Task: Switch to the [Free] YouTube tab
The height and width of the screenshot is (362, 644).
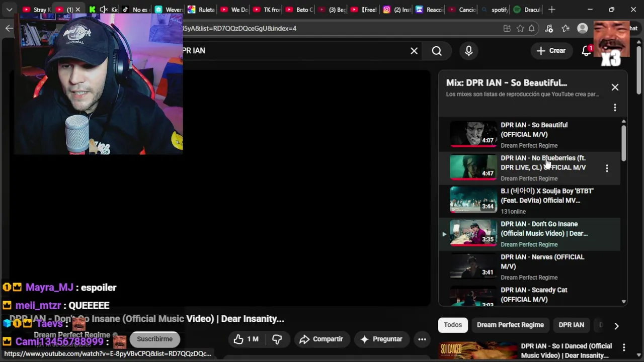Action: (365, 10)
